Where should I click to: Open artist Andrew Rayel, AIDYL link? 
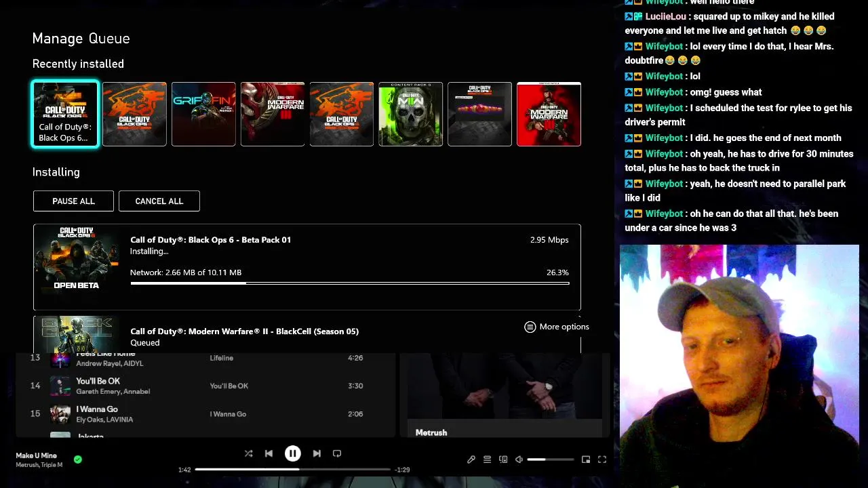tap(110, 363)
